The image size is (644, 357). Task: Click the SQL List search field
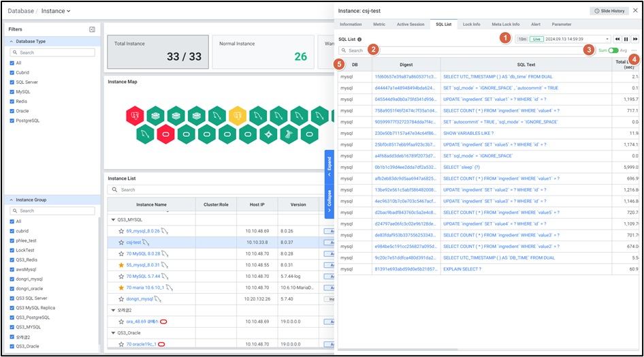click(x=463, y=50)
